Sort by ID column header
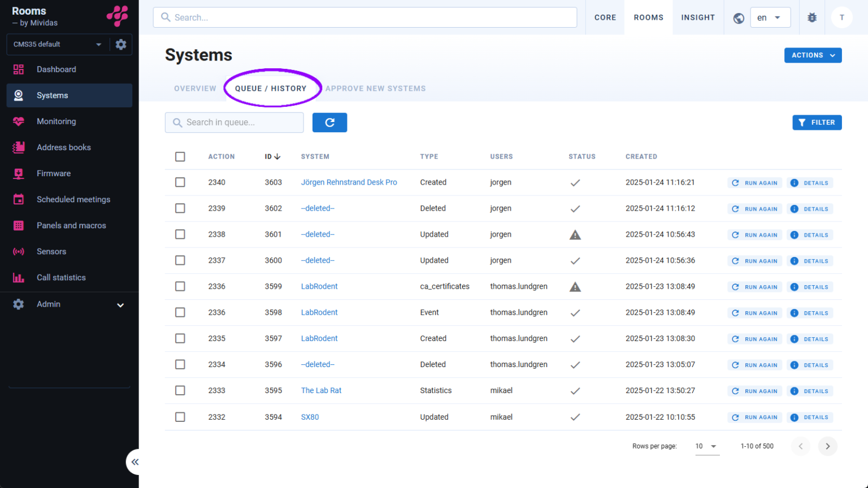This screenshot has height=488, width=868. tap(272, 156)
